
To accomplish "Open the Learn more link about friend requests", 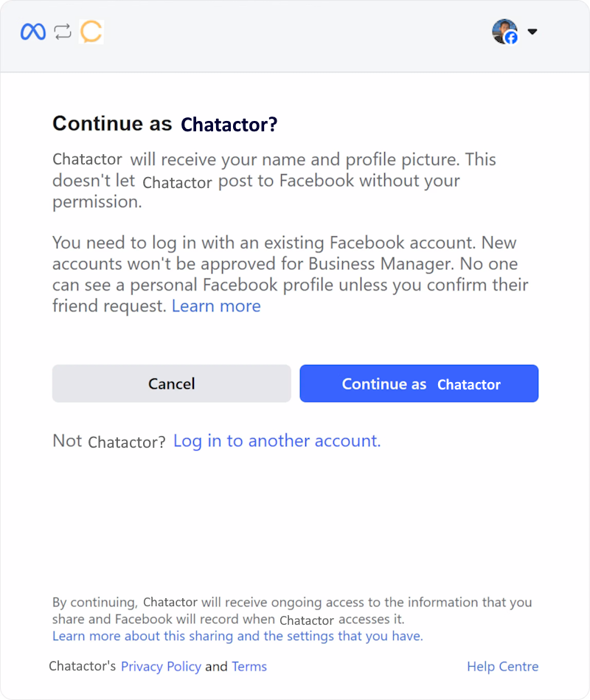I will [216, 306].
